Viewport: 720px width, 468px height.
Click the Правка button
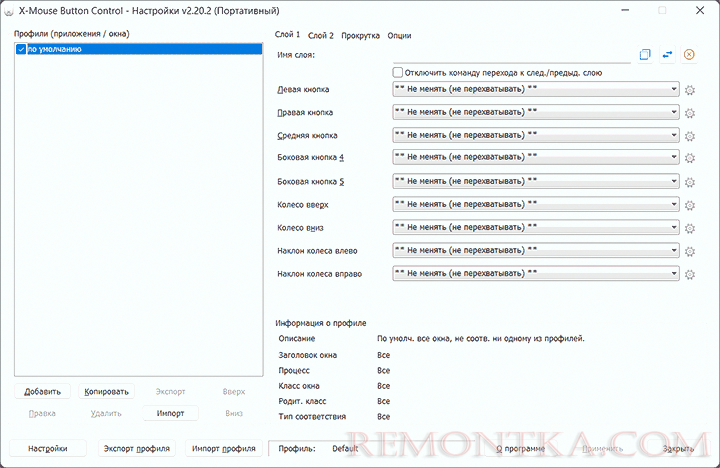click(x=42, y=413)
